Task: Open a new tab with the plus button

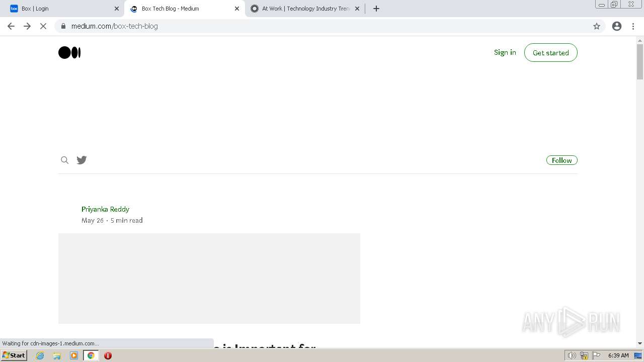Action: 376,9
